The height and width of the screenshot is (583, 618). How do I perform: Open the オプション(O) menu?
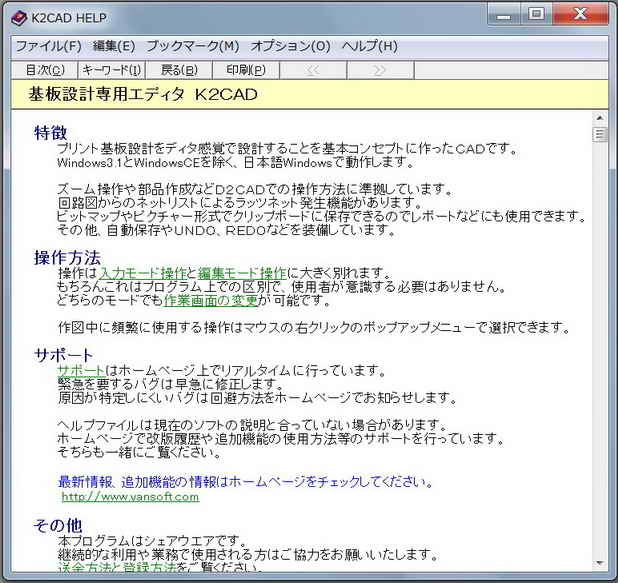click(290, 47)
